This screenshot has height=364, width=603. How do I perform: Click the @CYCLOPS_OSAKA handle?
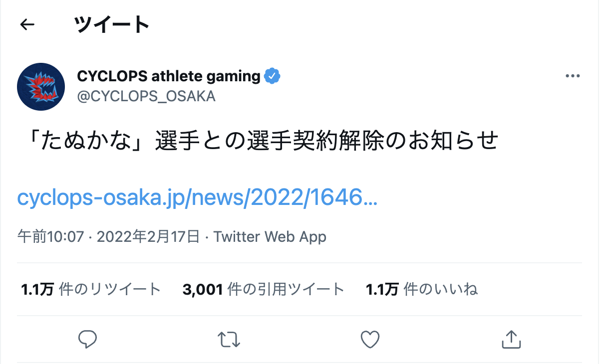[146, 96]
